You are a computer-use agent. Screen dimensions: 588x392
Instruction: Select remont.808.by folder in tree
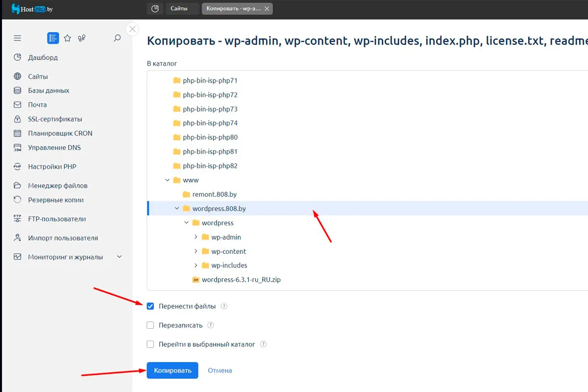214,195
